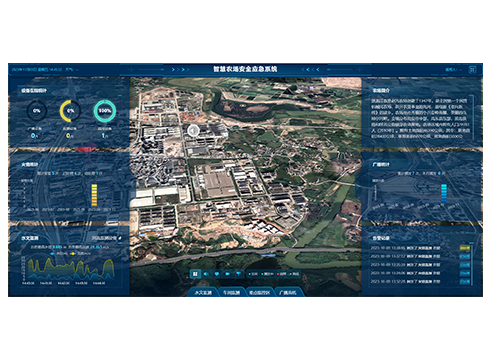Toggle the speaker sound icon on map toolbar
490x360 pixels.
pos(206,274)
